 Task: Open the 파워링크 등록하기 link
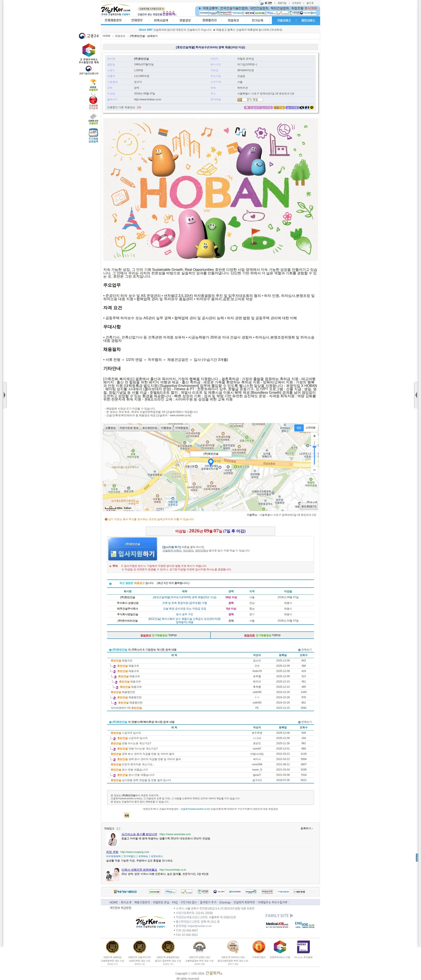click(x=306, y=829)
